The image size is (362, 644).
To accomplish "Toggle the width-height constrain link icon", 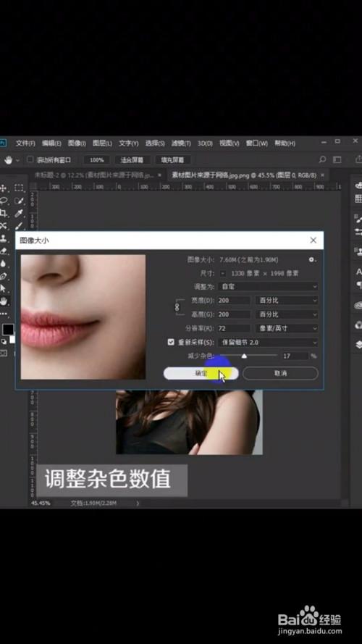I will tap(177, 307).
